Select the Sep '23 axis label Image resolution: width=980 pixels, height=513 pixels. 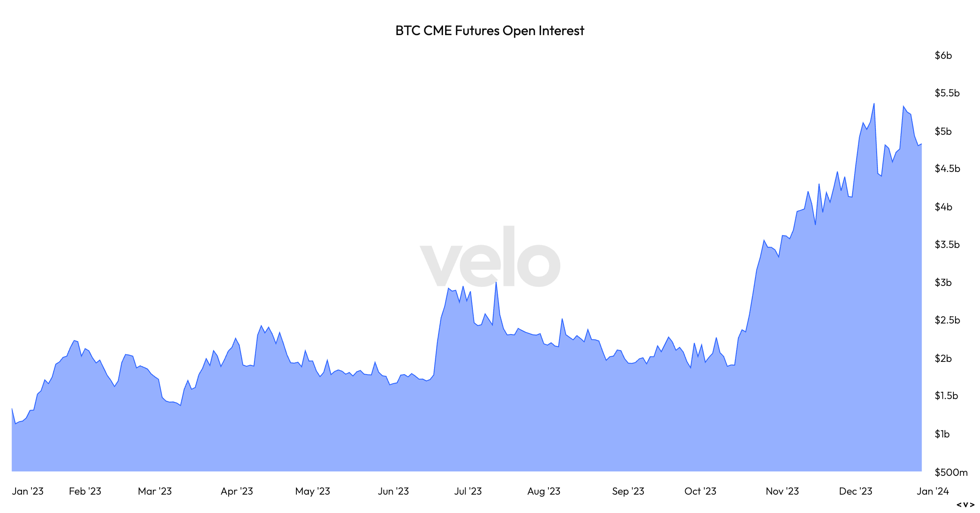[628, 491]
